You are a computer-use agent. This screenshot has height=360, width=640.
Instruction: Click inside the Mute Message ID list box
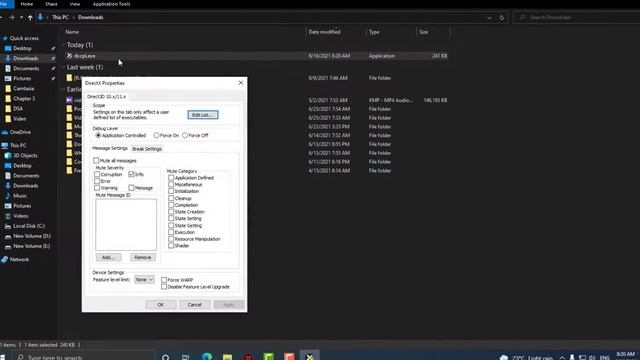(126, 224)
